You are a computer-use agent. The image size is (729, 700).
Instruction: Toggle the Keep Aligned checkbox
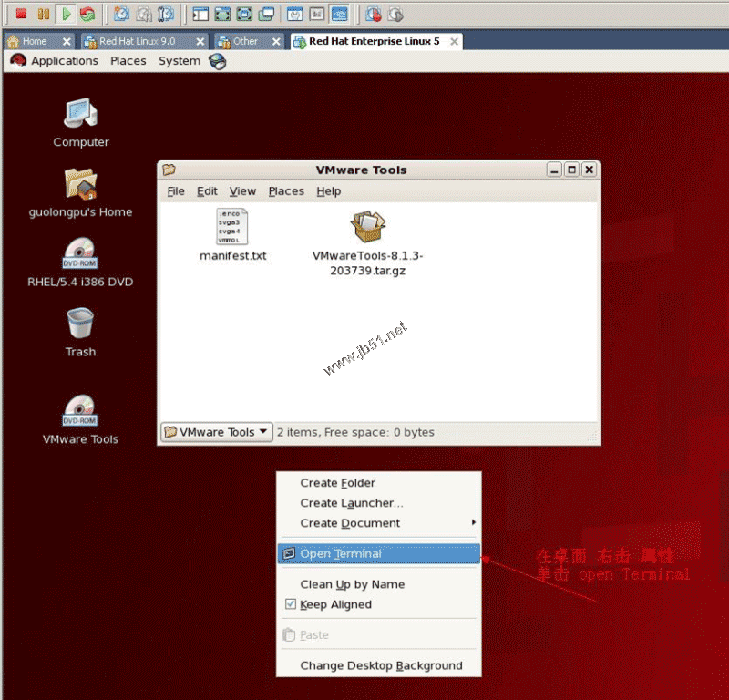(x=290, y=603)
